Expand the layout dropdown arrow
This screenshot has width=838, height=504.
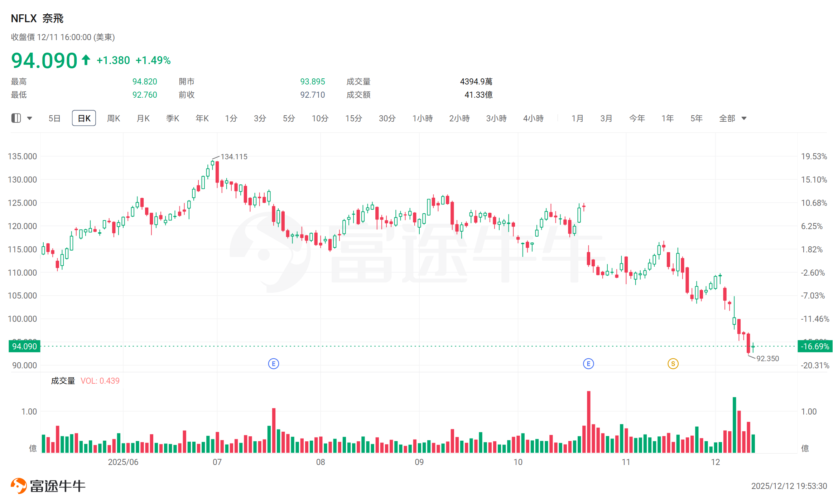[x=30, y=118]
